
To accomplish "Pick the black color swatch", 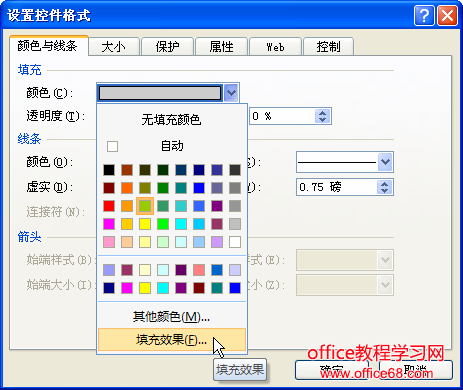I will (x=109, y=170).
